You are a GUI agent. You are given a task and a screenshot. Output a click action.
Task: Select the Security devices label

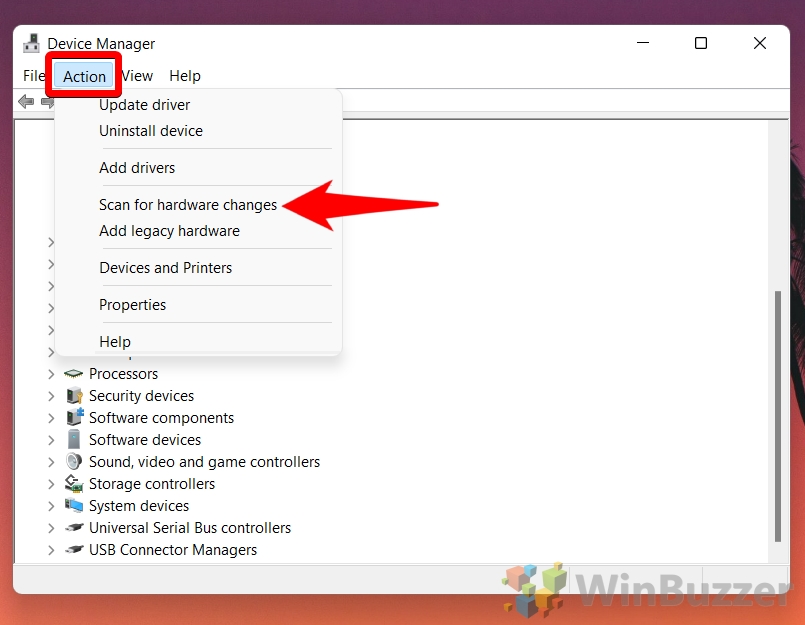click(x=141, y=396)
